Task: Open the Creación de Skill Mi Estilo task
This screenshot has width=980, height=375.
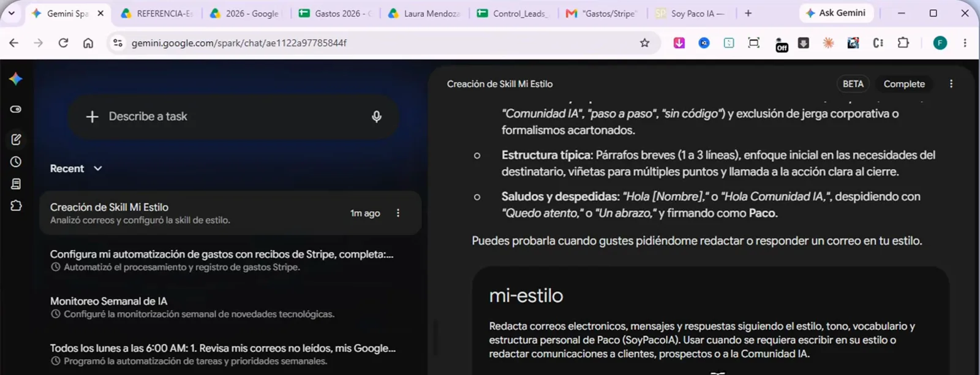Action: [230, 213]
